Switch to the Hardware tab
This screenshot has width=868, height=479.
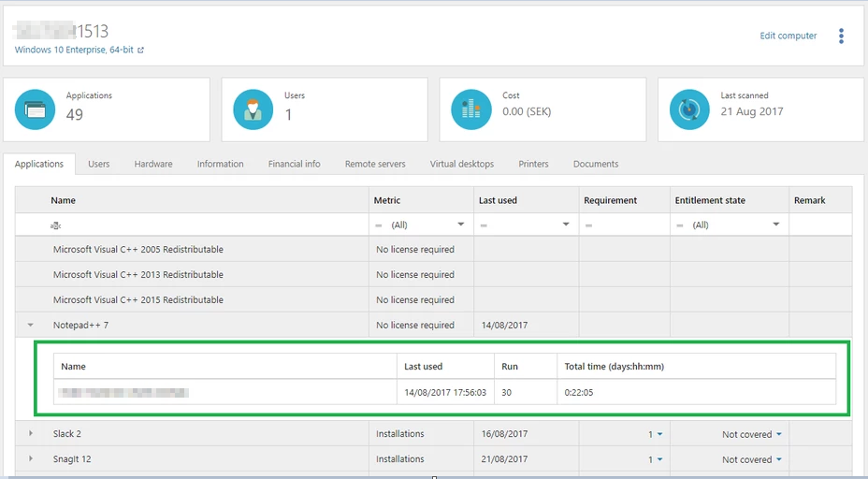(x=153, y=164)
